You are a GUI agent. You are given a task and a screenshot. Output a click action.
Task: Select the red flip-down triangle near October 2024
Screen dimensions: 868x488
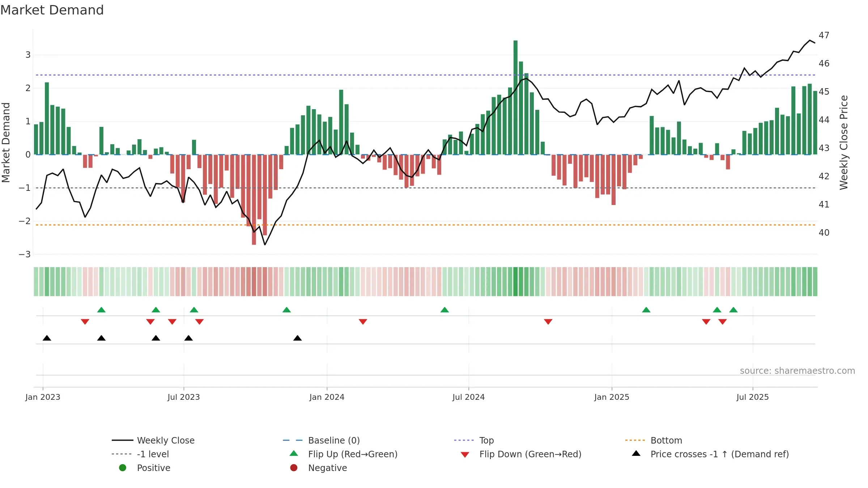(548, 322)
